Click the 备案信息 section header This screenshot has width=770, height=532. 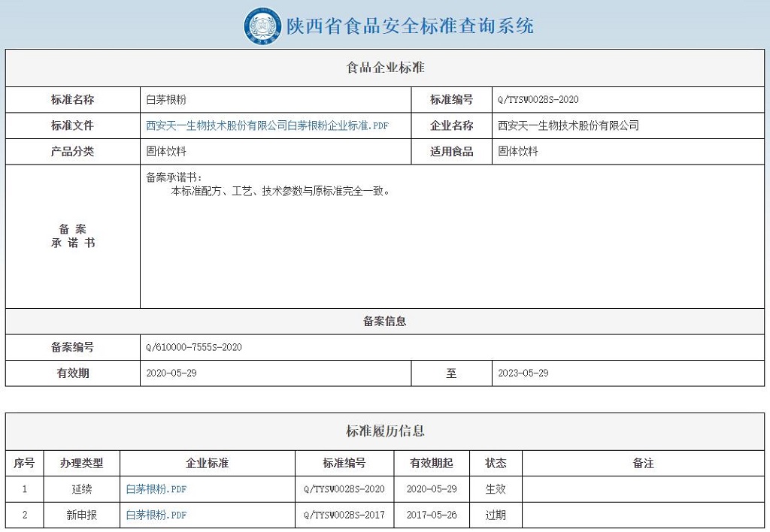pyautogui.click(x=384, y=321)
